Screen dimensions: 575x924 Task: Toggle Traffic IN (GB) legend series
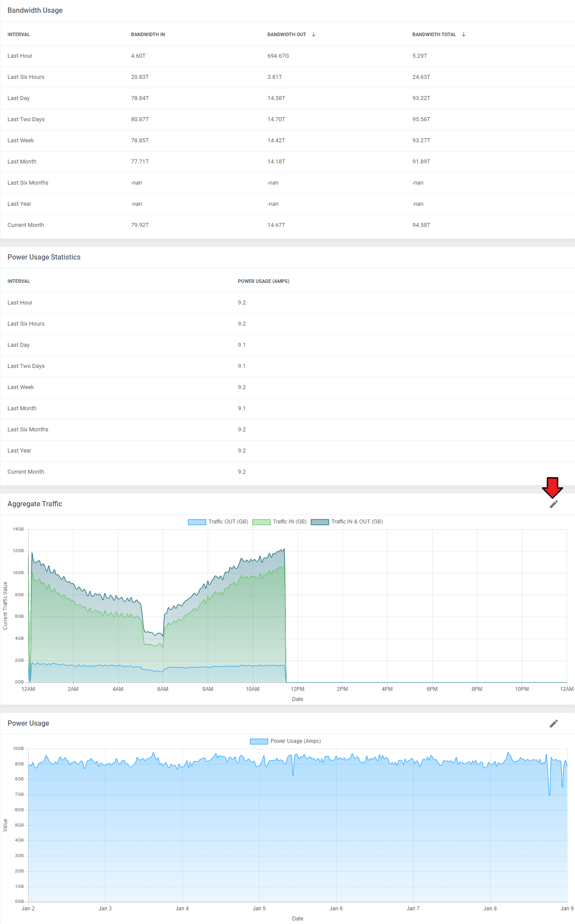[280, 522]
